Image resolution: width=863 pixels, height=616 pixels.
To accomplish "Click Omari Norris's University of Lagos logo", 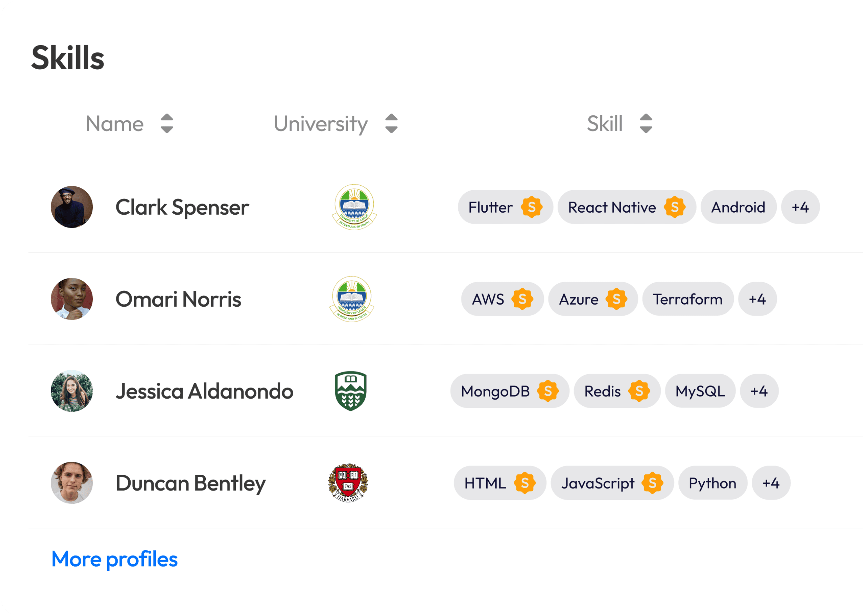I will pos(352,299).
